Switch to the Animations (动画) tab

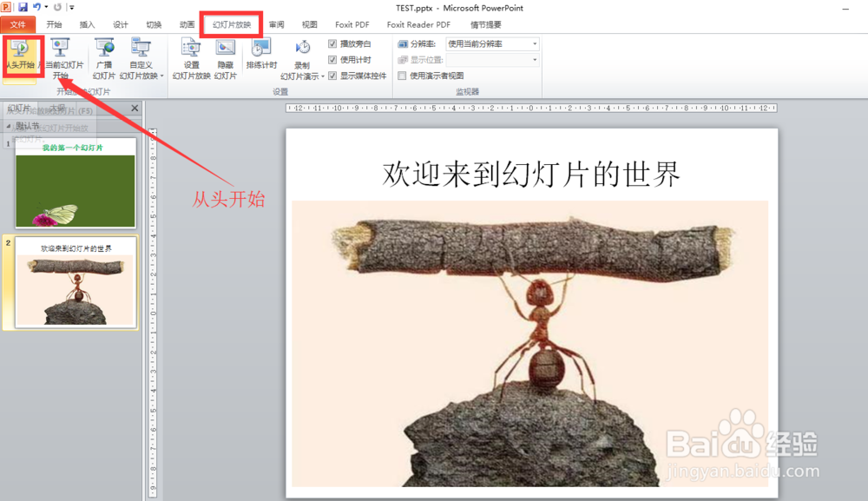click(187, 24)
